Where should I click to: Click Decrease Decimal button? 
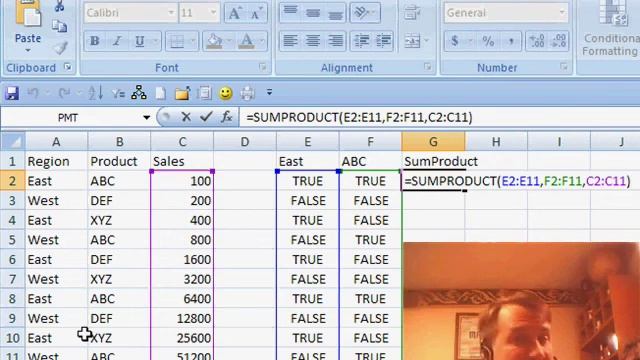pyautogui.click(x=558, y=41)
